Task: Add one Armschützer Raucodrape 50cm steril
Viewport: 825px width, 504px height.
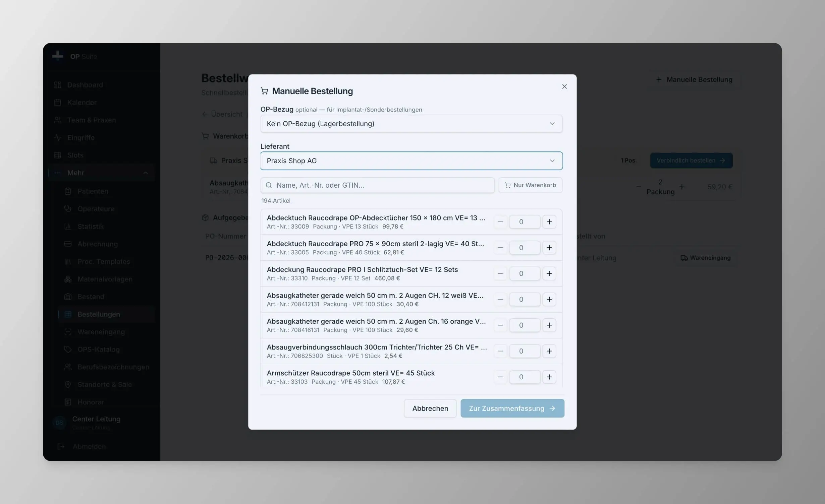Action: (549, 377)
